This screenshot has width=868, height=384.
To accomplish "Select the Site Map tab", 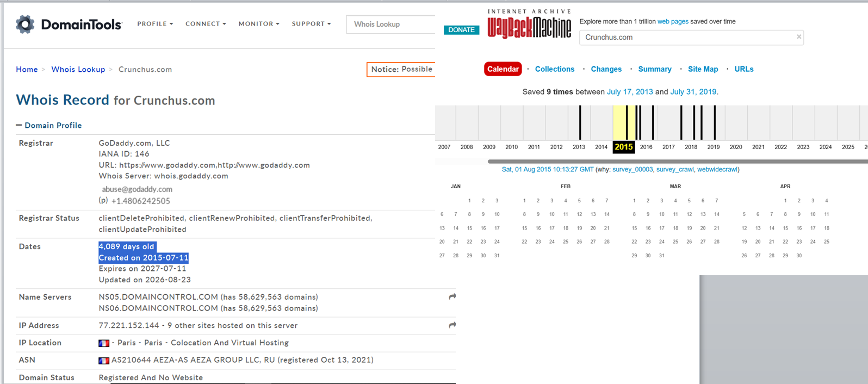I will point(703,69).
